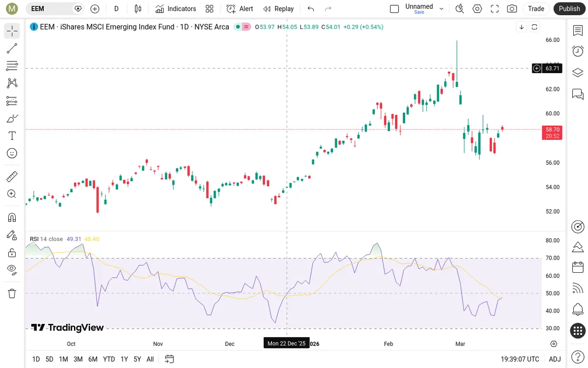Viewport: 588px width, 368px height.
Task: Select the text annotation tool
Action: pos(12,135)
